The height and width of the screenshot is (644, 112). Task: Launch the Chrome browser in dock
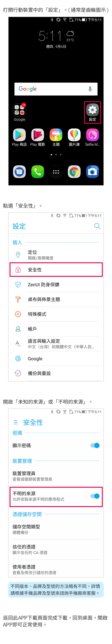[x=74, y=172]
